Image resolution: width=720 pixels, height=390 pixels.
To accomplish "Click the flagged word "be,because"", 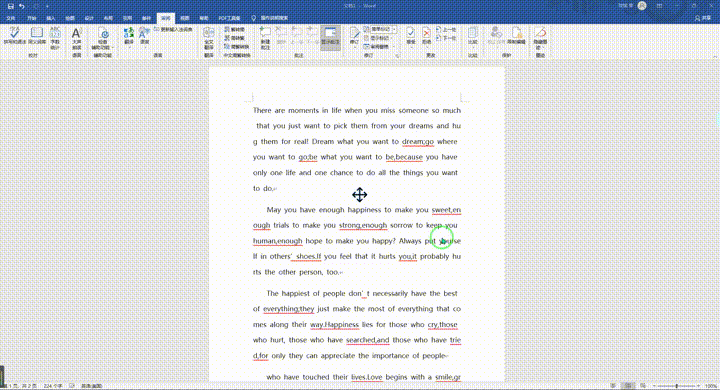I will coord(404,157).
